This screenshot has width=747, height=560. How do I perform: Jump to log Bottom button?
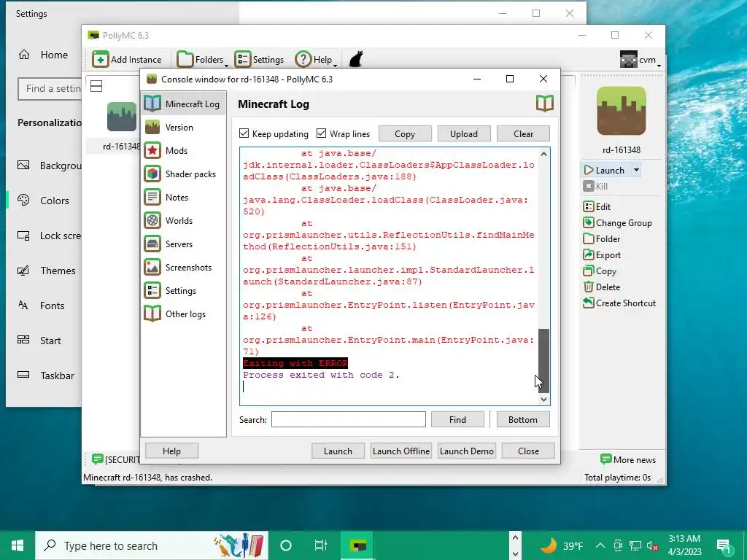pyautogui.click(x=522, y=419)
